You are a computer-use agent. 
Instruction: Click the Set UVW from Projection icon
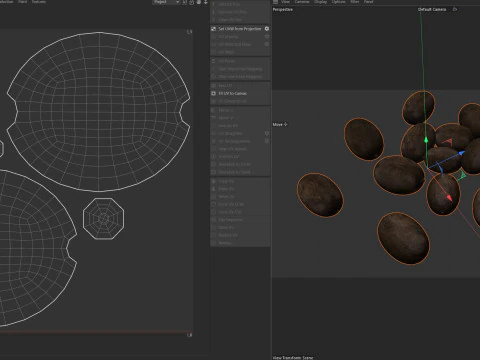[x=214, y=29]
